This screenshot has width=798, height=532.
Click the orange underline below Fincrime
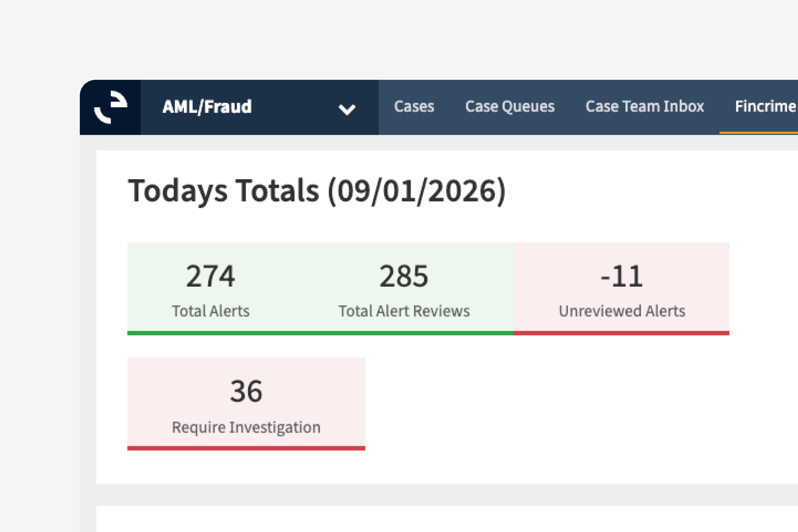tap(759, 133)
